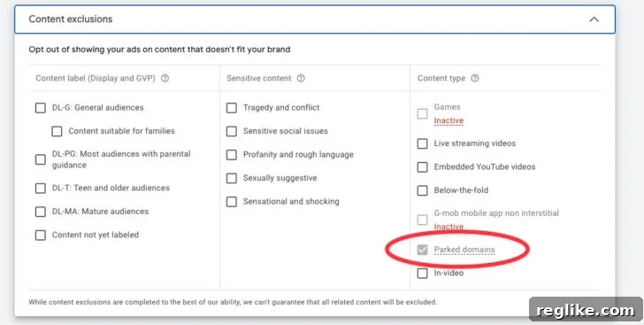
Task: Check Sensational and shocking box
Action: click(x=232, y=202)
